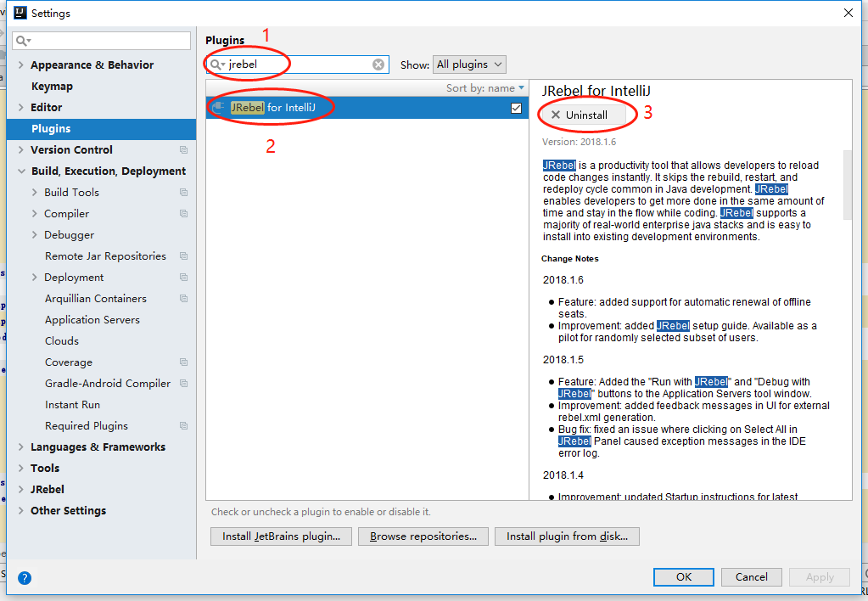Open Instant Run settings
Image resolution: width=868 pixels, height=601 pixels.
pos(72,405)
